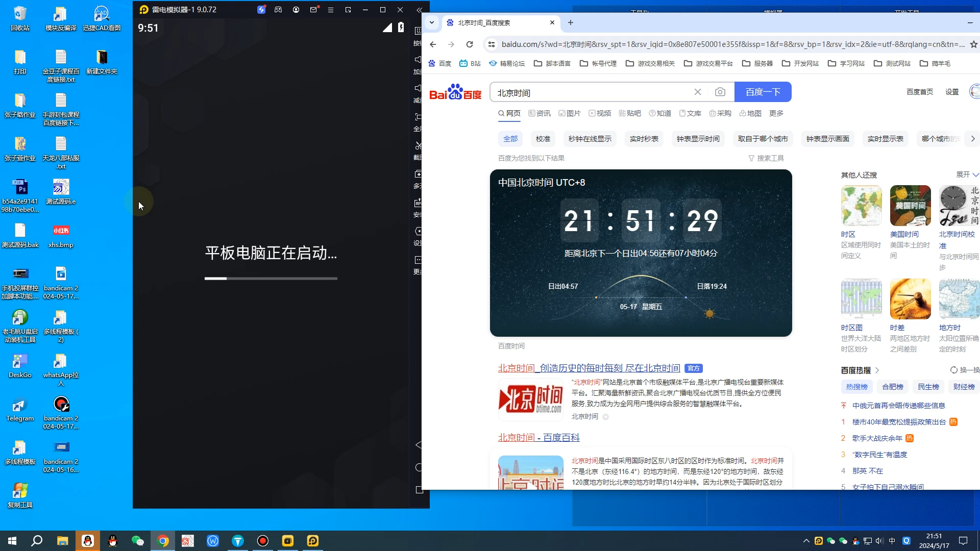
Task: Select the Telegram desktop shortcut
Action: (x=20, y=409)
